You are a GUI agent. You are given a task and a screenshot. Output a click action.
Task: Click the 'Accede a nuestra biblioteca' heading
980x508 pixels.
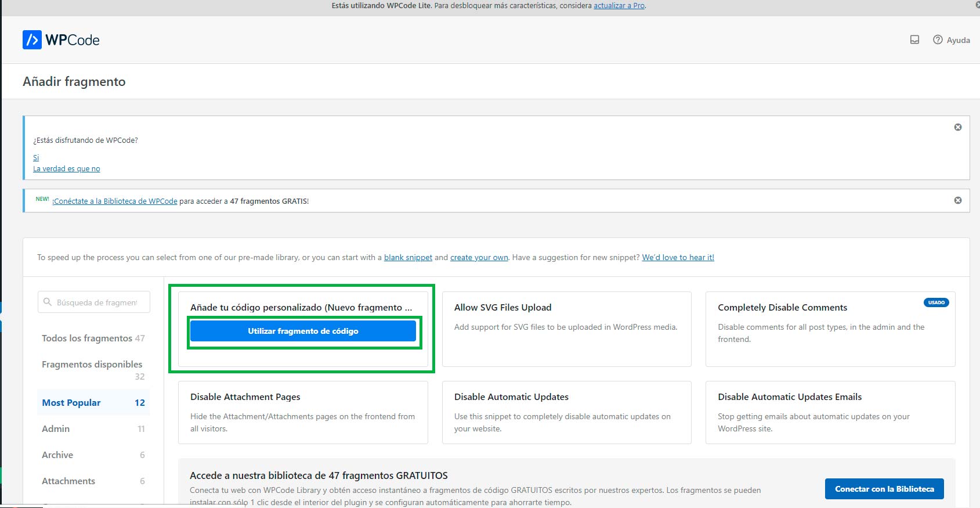[319, 475]
